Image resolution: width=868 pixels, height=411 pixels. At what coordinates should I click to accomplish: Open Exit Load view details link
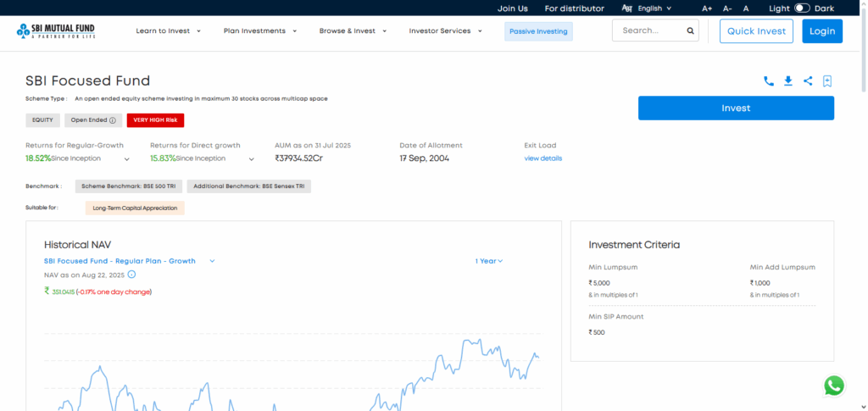click(x=543, y=158)
